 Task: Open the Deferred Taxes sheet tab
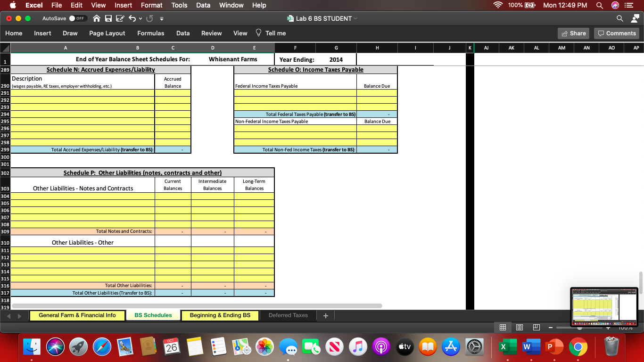(288, 315)
